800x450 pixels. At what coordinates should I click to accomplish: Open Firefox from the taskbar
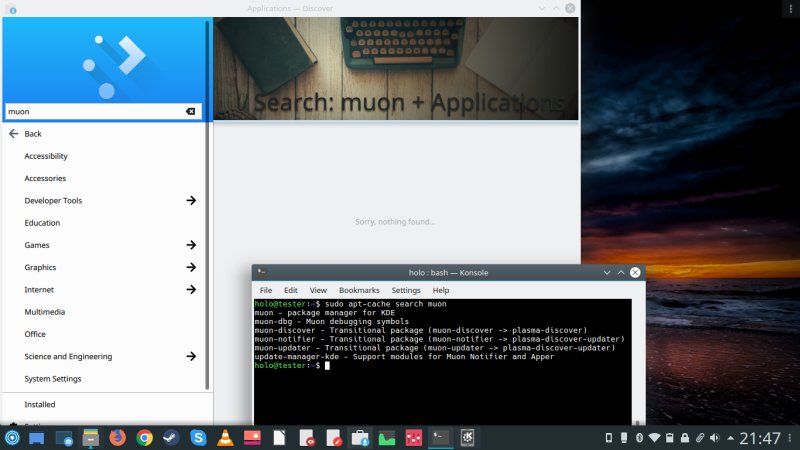tap(118, 438)
